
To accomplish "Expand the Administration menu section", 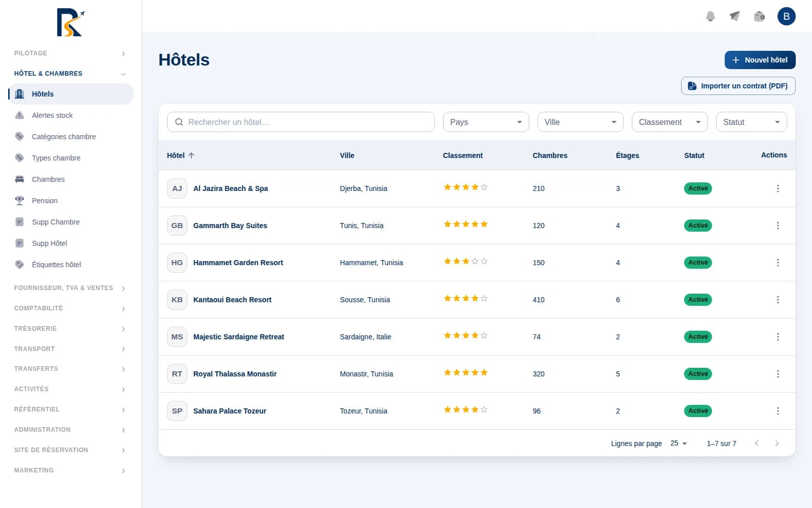I will (71, 430).
